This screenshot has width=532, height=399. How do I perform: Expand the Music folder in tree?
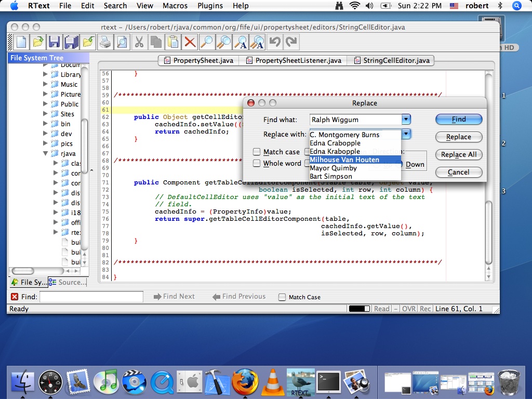tap(46, 84)
